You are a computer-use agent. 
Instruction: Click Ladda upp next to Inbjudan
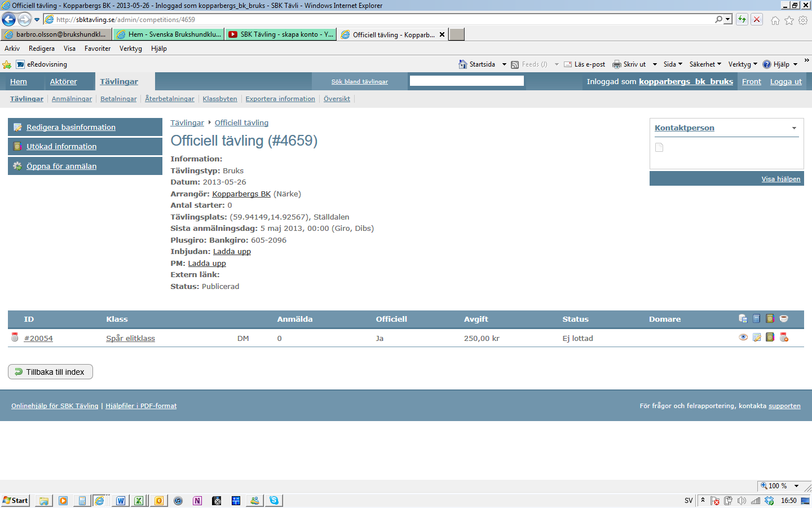click(232, 252)
